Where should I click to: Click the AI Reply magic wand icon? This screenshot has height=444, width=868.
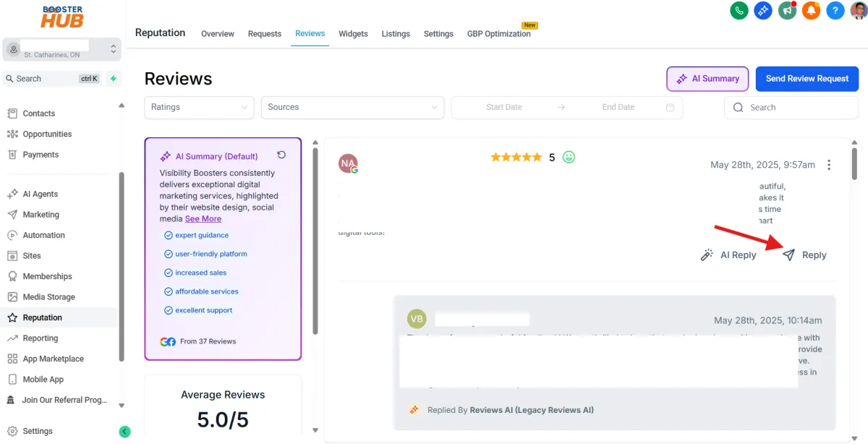(707, 255)
